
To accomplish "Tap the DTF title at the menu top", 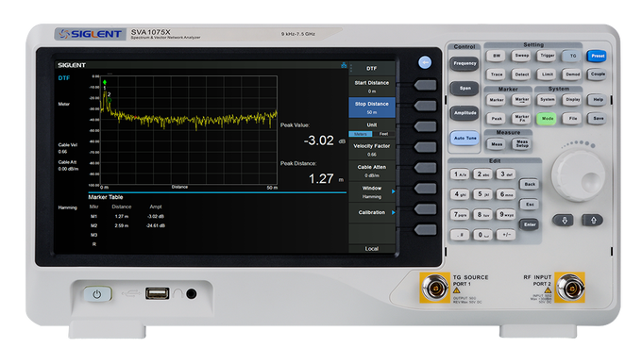I will (371, 68).
